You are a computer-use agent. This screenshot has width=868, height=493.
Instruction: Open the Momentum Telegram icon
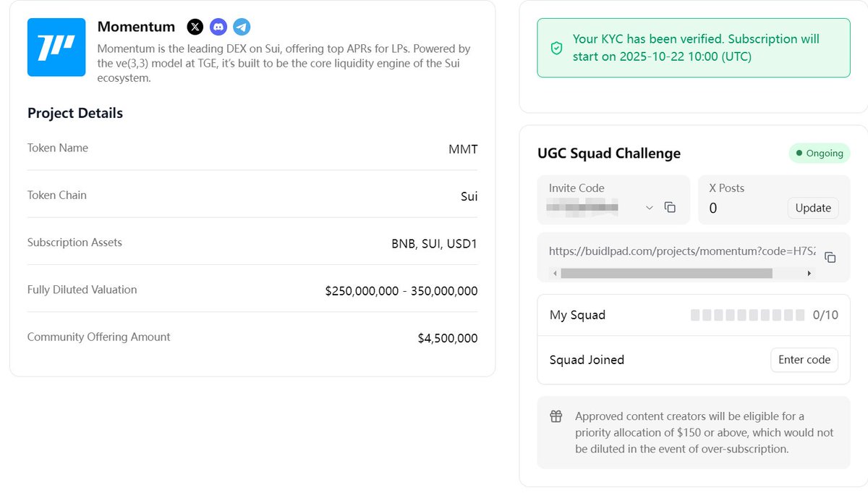tap(242, 28)
